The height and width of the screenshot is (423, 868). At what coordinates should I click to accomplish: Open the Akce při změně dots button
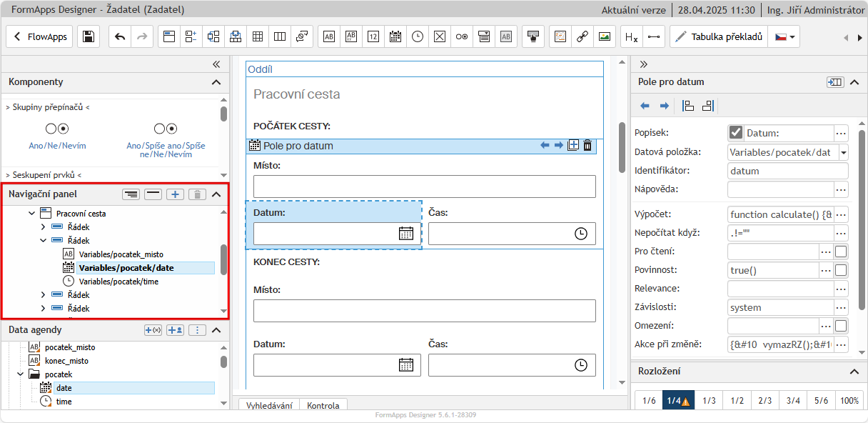[841, 344]
